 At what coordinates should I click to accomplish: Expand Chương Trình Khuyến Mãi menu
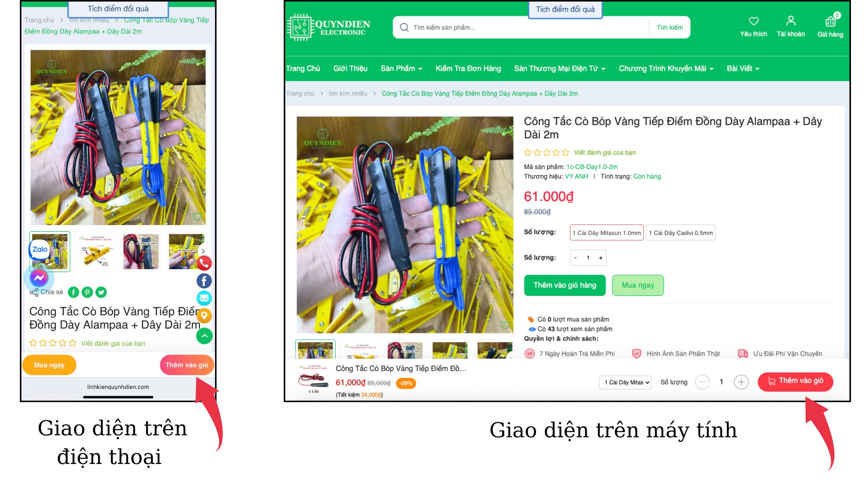(666, 69)
